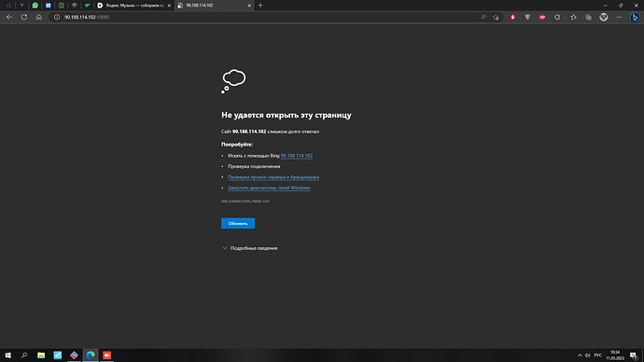The height and width of the screenshot is (362, 644).
Task: Show hidden system tray icons chevron
Action: tap(580, 355)
